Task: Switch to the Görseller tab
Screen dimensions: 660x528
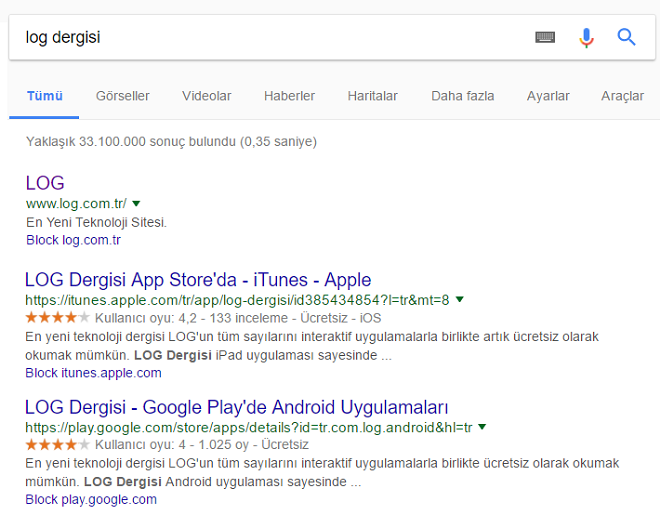Action: coord(122,96)
